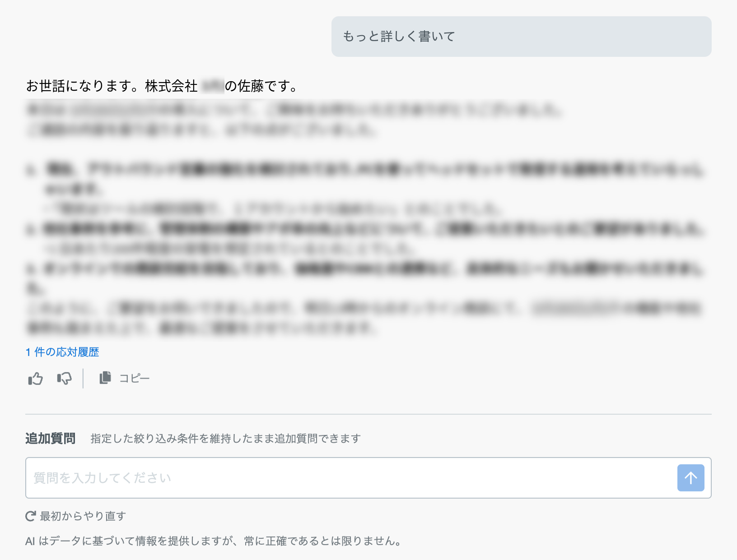Click the 指定した絞り込み条件を維持したまま追加質問できます hint
737x560 pixels.
coord(226,439)
